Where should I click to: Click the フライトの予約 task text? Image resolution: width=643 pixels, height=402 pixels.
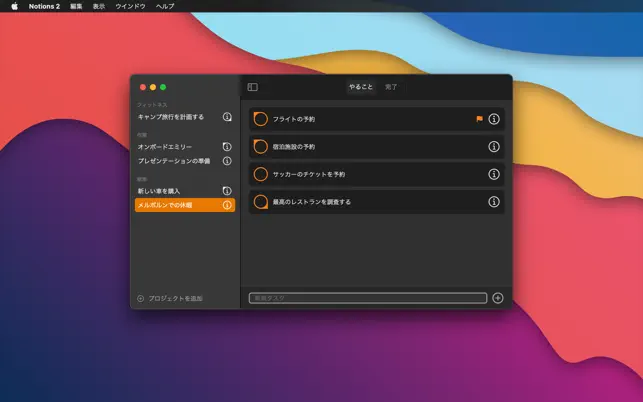tap(294, 119)
